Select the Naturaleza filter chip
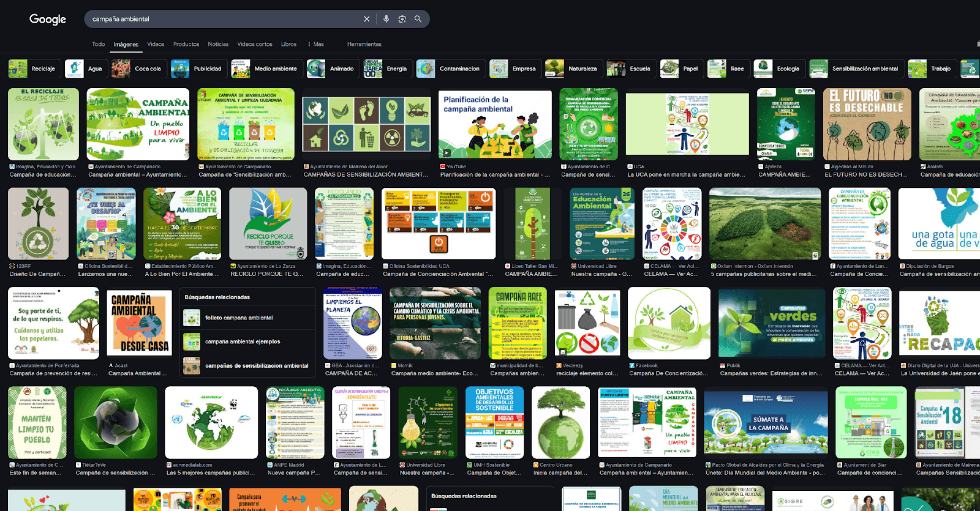 (573, 69)
